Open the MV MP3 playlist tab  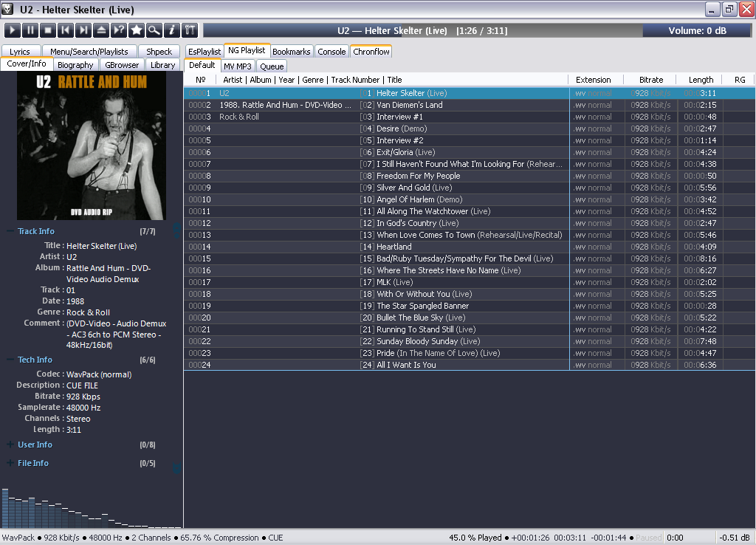coord(238,66)
